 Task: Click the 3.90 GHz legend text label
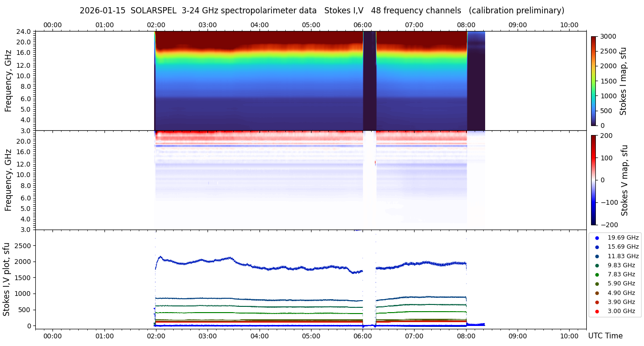pyautogui.click(x=621, y=302)
